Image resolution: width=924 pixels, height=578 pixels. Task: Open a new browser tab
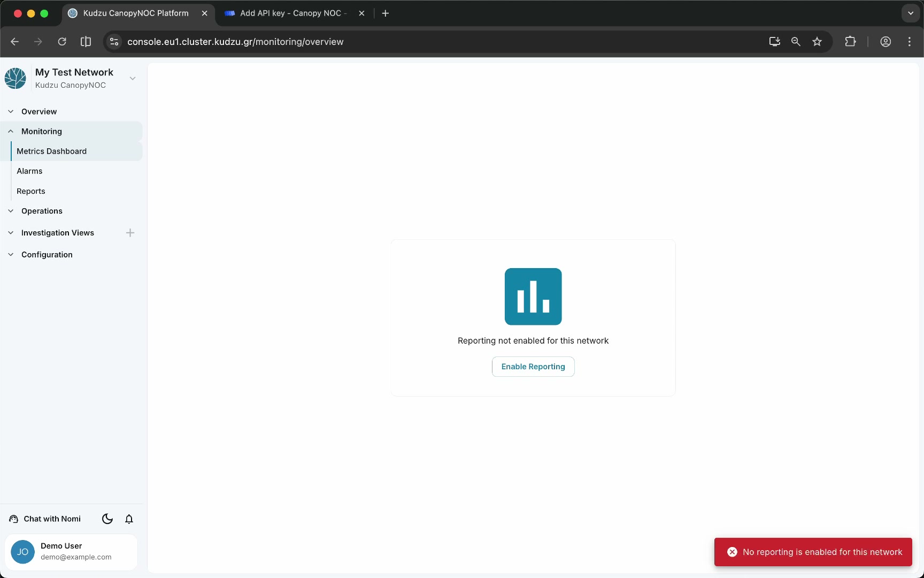pyautogui.click(x=386, y=13)
